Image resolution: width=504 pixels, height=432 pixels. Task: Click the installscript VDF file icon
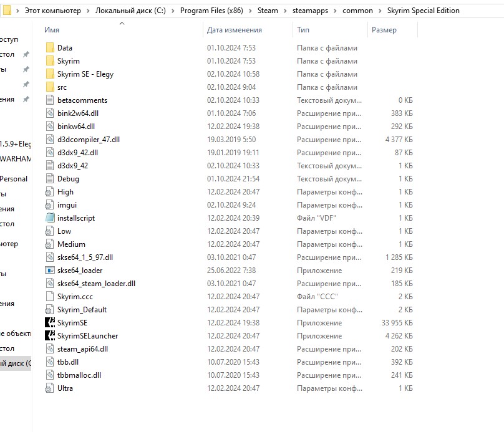50,218
